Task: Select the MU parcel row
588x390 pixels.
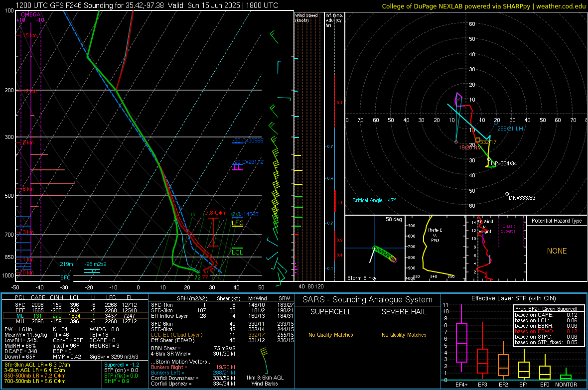Action: click(x=75, y=321)
